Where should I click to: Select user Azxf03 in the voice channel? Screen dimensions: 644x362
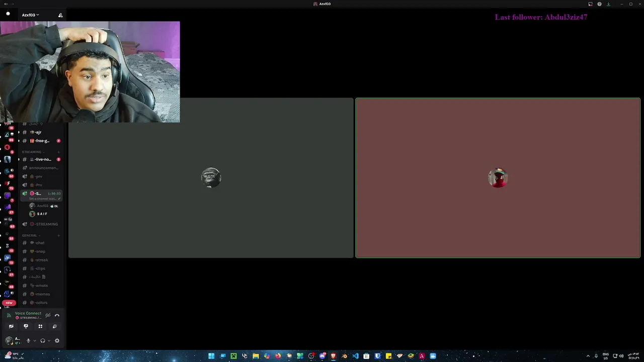tap(43, 206)
